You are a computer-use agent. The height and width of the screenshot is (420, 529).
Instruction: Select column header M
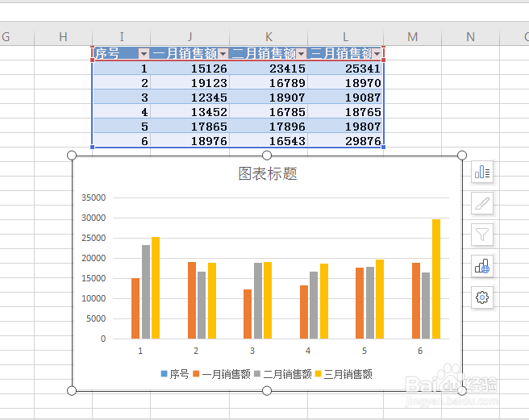pyautogui.click(x=412, y=36)
